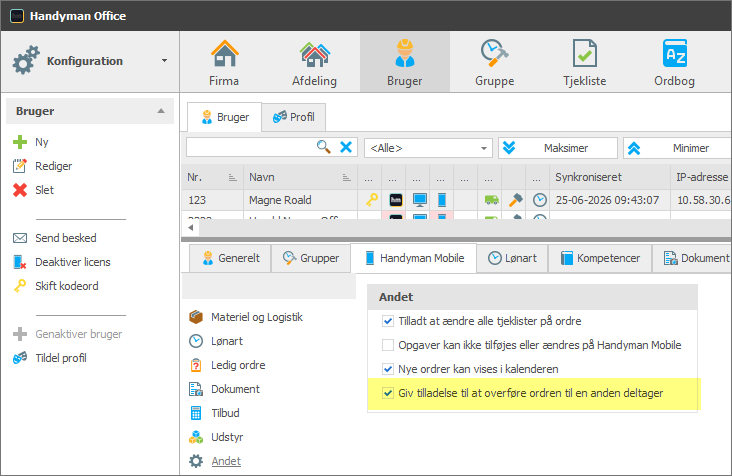Viewport: 732px width, 476px height.
Task: Click green truck icon in Magne Roald row
Action: (x=492, y=200)
